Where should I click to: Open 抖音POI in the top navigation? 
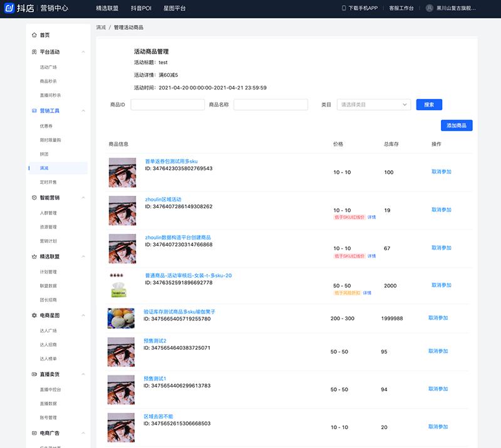pyautogui.click(x=141, y=8)
